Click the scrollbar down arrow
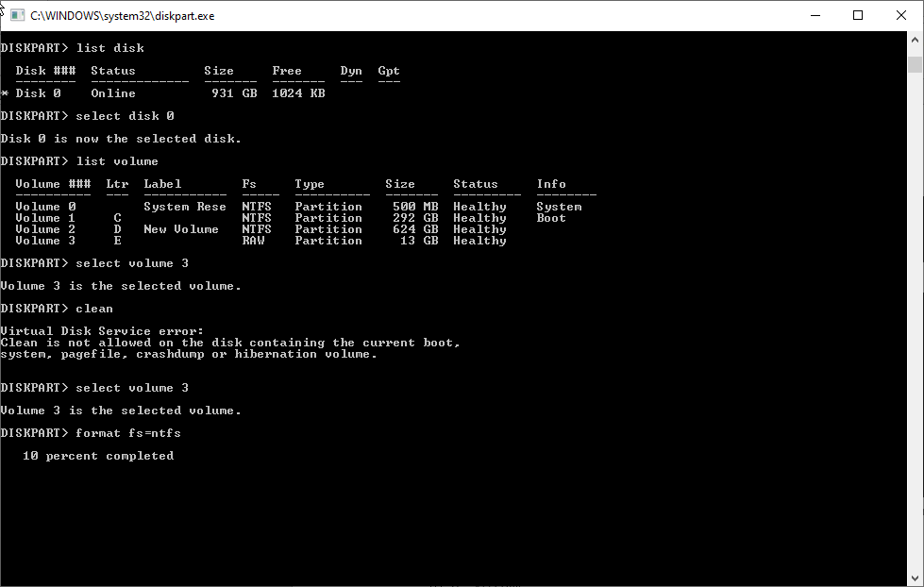The width and height of the screenshot is (924, 587). [914, 578]
